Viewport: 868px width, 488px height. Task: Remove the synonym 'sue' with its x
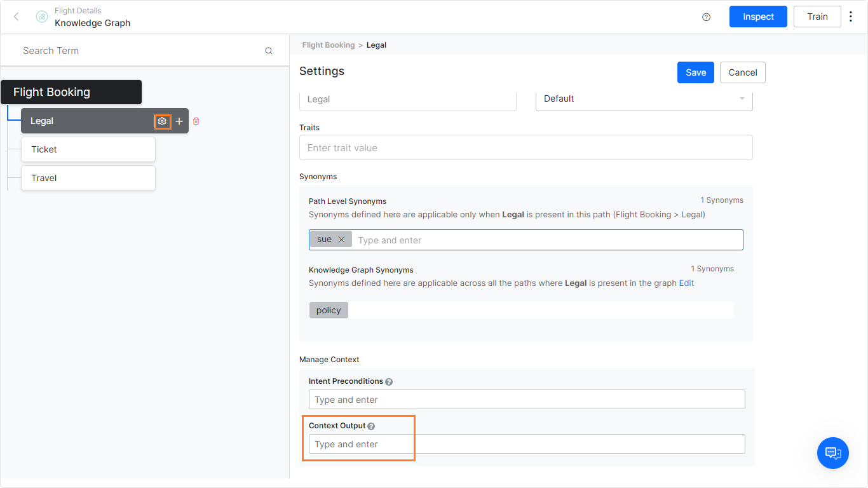[x=342, y=239]
